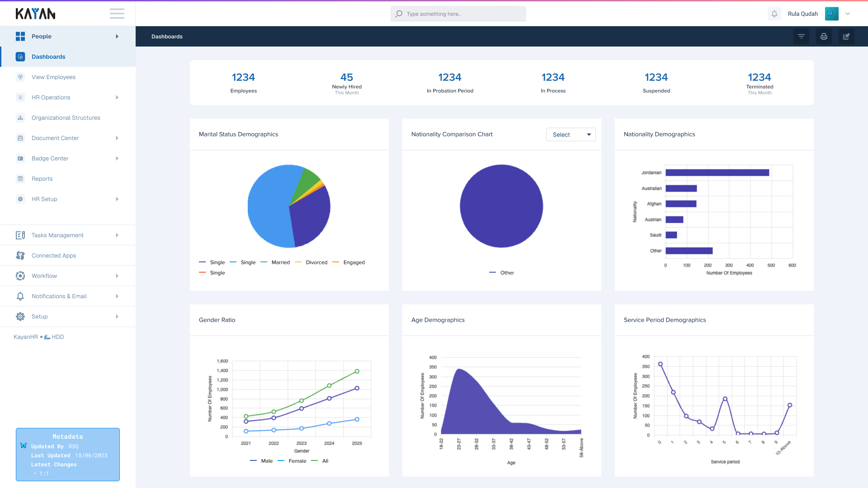
Task: Click Rula Qudah's user avatar
Action: click(x=831, y=14)
